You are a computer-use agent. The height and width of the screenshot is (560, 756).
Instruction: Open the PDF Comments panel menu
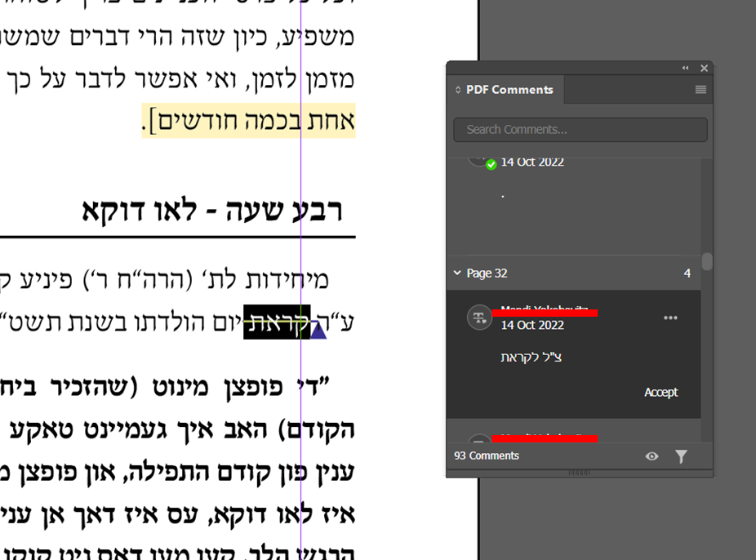pyautogui.click(x=700, y=90)
